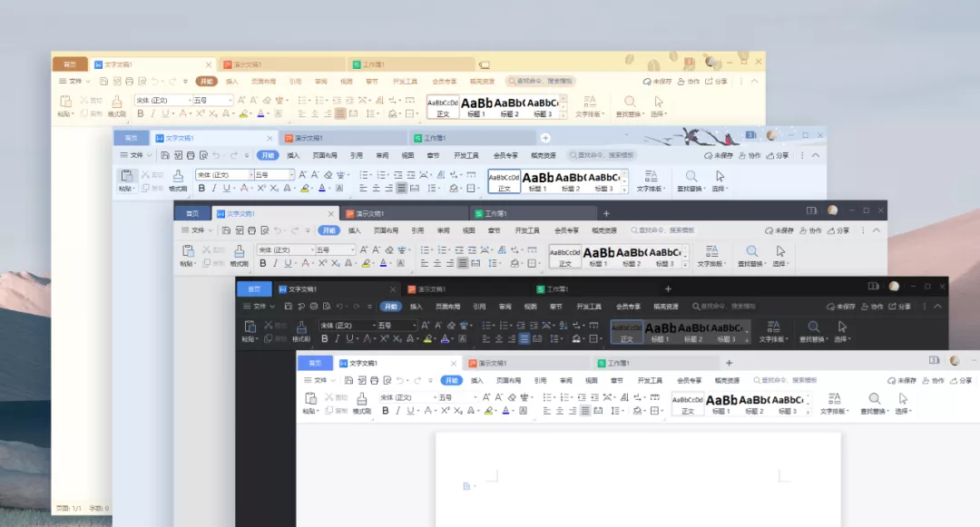980x527 pixels.
Task: Toggle Bold in black window
Action: [x=324, y=338]
